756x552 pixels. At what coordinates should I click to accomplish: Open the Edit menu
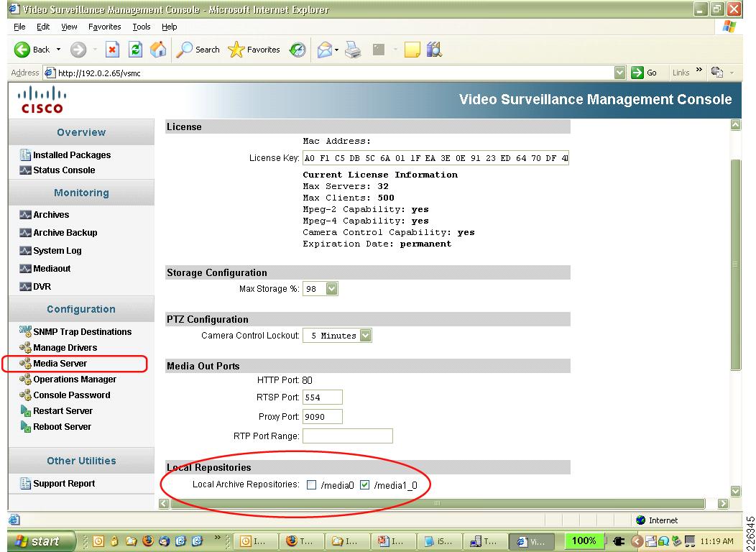43,27
